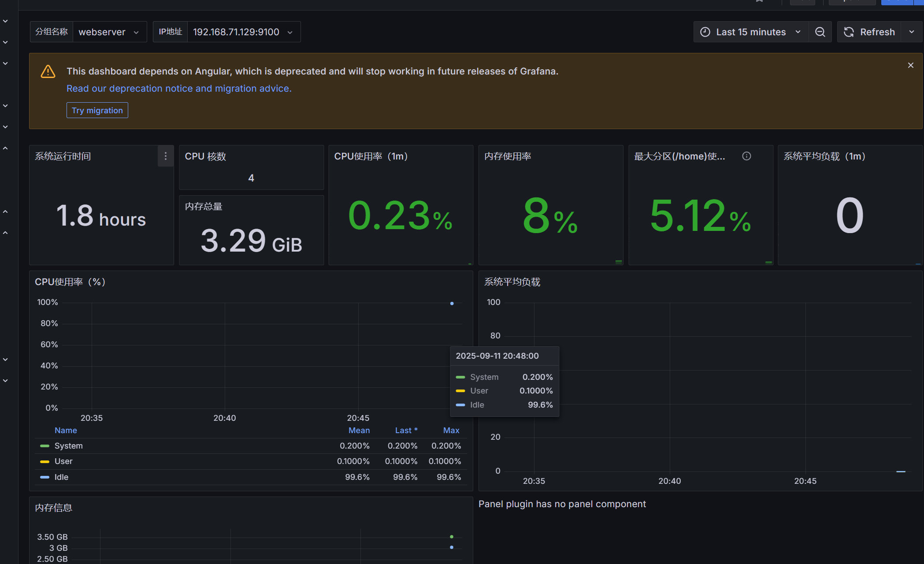Click the Try migration button
This screenshot has height=564, width=924.
coord(97,110)
